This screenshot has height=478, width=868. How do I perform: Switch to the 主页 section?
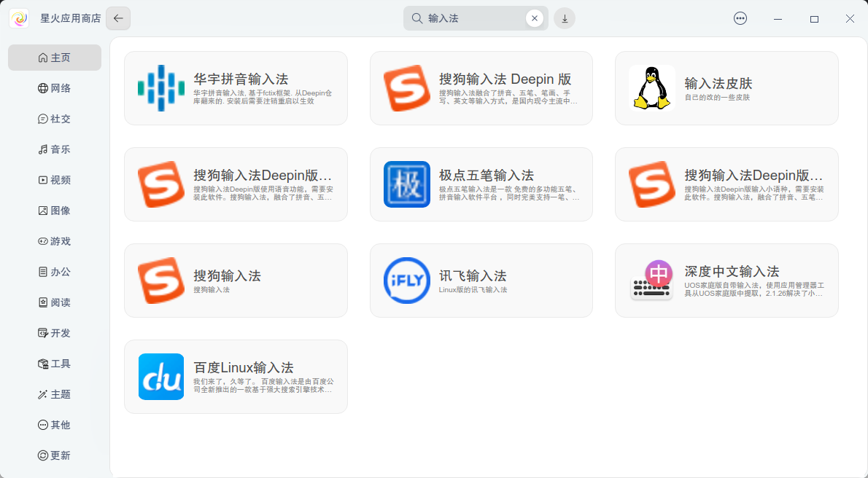click(55, 57)
